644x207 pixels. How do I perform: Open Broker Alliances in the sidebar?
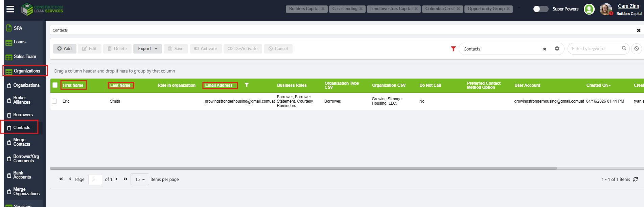(x=22, y=100)
